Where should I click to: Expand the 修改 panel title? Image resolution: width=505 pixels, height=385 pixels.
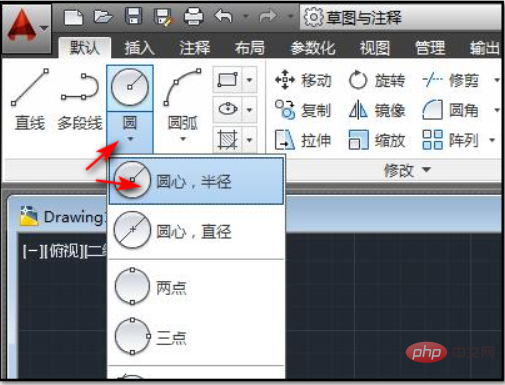tap(407, 171)
